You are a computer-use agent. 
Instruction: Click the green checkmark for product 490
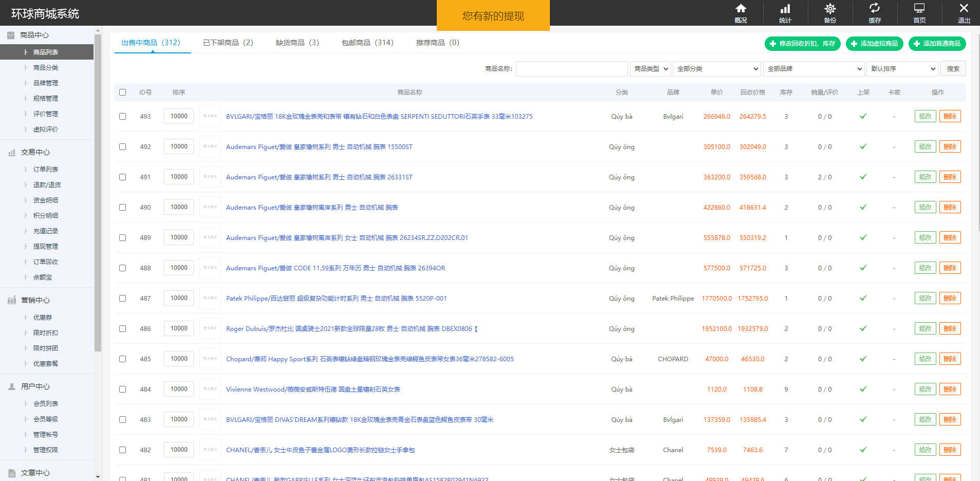(863, 207)
